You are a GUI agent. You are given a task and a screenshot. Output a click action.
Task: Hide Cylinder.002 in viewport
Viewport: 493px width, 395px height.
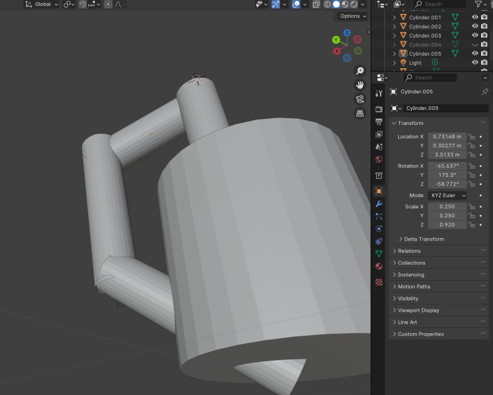pos(475,26)
